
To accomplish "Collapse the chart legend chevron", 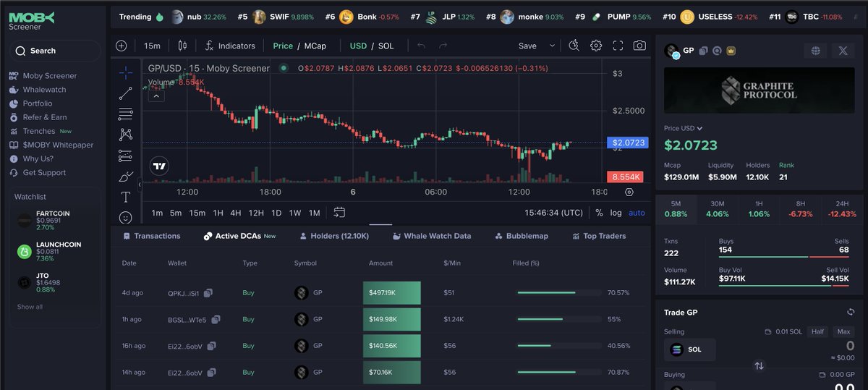I will [155, 96].
